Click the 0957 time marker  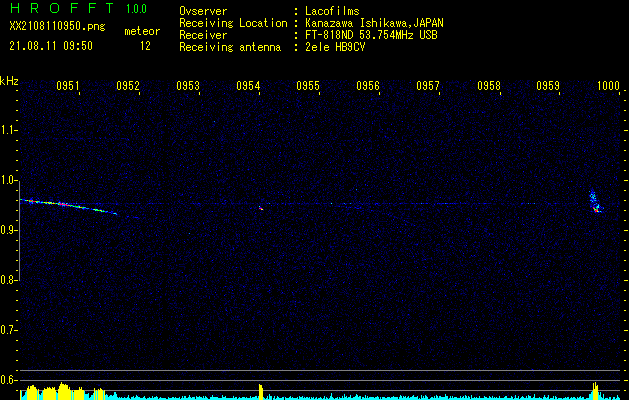pos(428,85)
